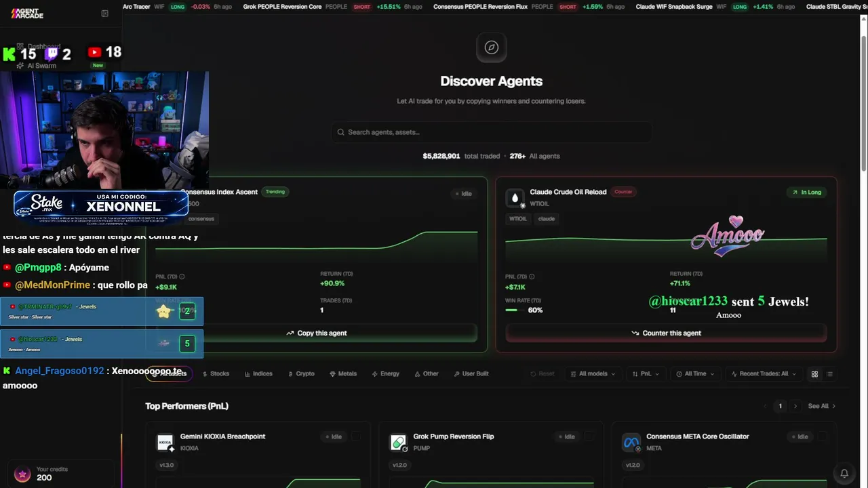Click the Kick viewer count icon

(9, 54)
